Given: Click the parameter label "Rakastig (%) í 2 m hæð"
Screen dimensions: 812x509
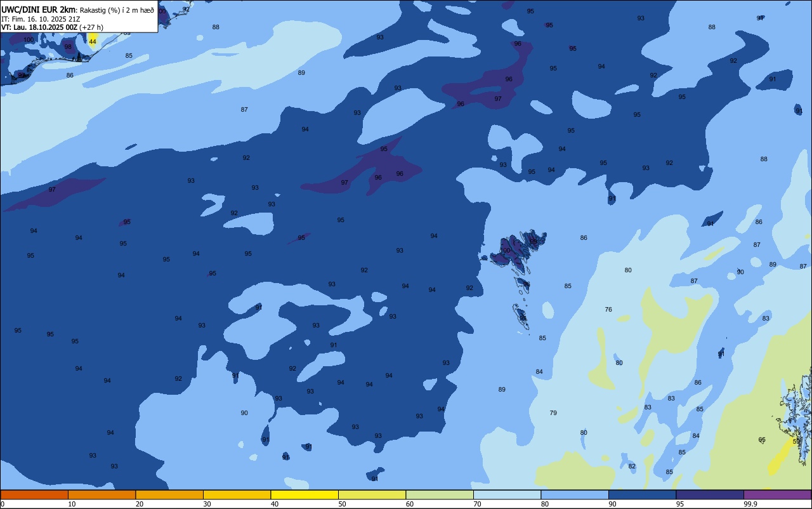Looking at the screenshot, I should pyautogui.click(x=117, y=10).
